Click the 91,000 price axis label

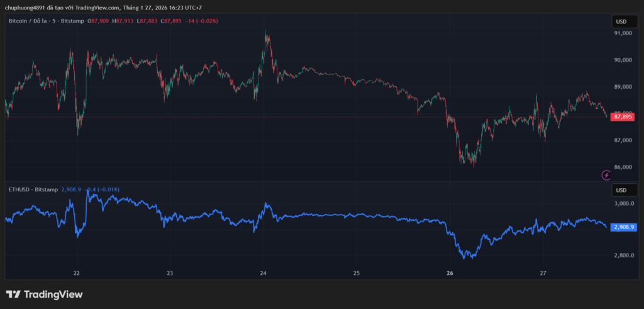click(623, 33)
